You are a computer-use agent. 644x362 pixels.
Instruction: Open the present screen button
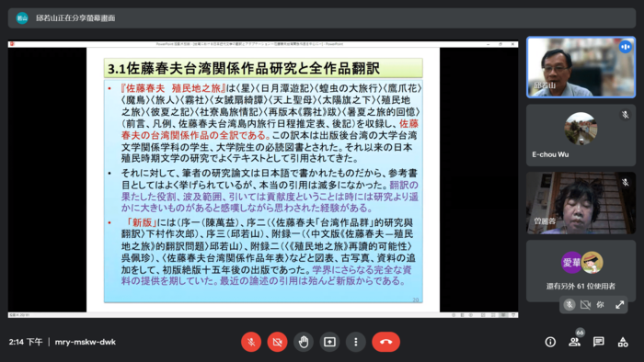(329, 342)
